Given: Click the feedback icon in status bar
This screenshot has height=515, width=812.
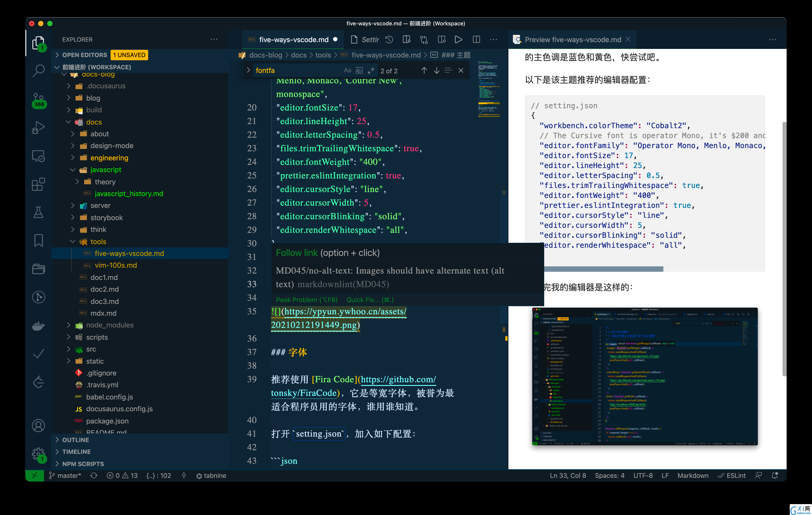Looking at the screenshot, I should [758, 476].
